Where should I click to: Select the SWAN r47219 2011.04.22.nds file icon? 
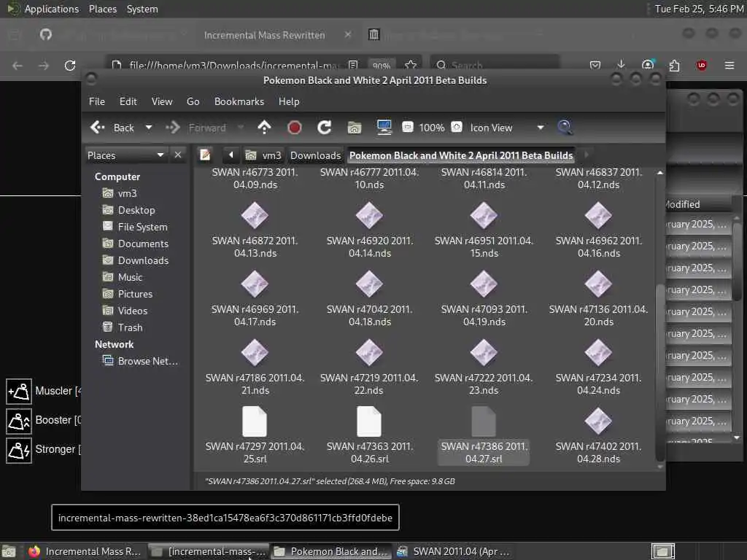pyautogui.click(x=369, y=352)
